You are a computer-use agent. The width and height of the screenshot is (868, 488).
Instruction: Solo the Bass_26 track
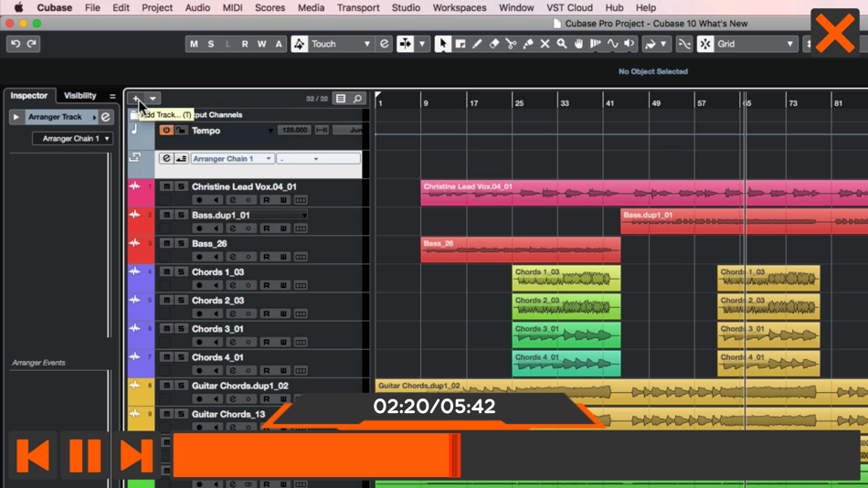point(181,244)
